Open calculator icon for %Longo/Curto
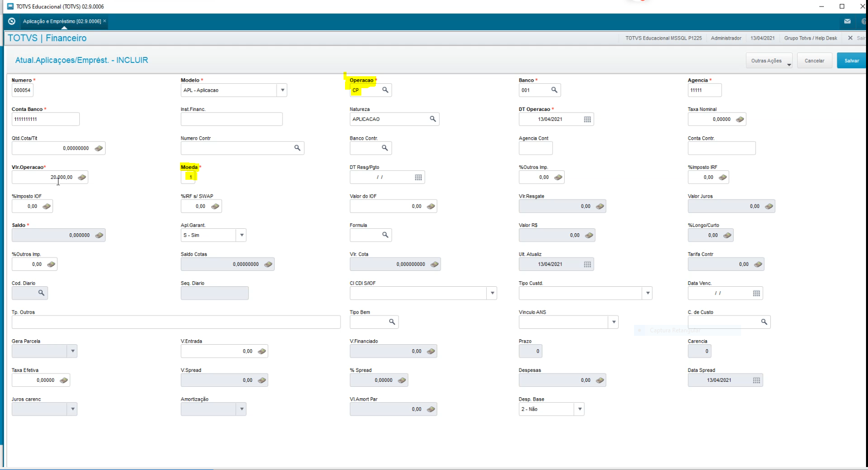The height and width of the screenshot is (470, 868). pyautogui.click(x=727, y=235)
